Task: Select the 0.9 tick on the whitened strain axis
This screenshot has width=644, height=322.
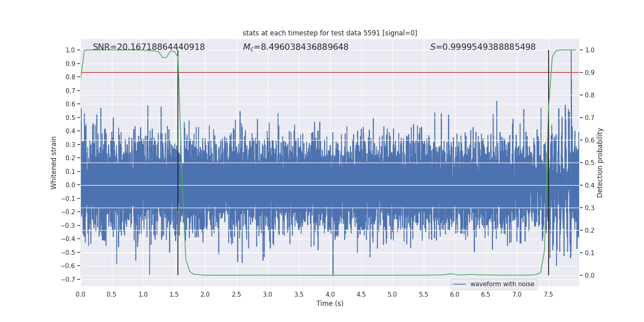Action: (x=70, y=64)
